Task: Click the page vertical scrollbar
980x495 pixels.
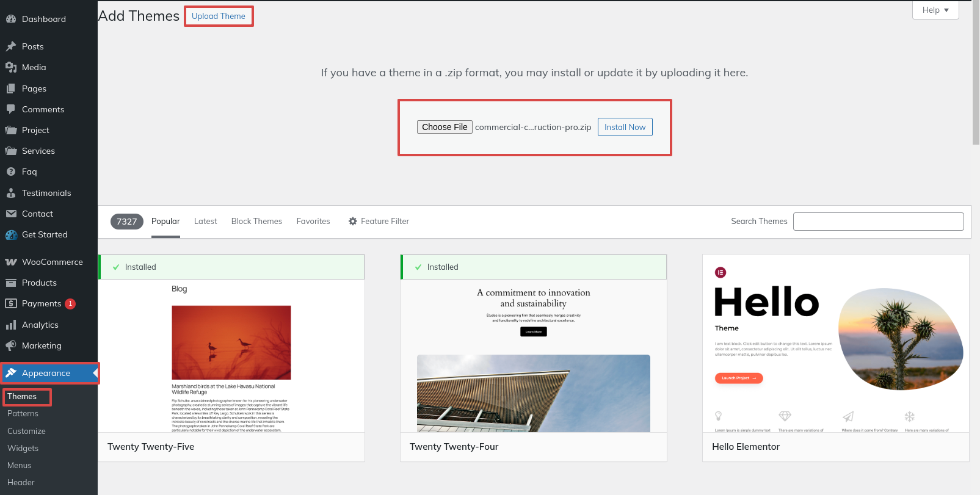Action: click(976, 72)
